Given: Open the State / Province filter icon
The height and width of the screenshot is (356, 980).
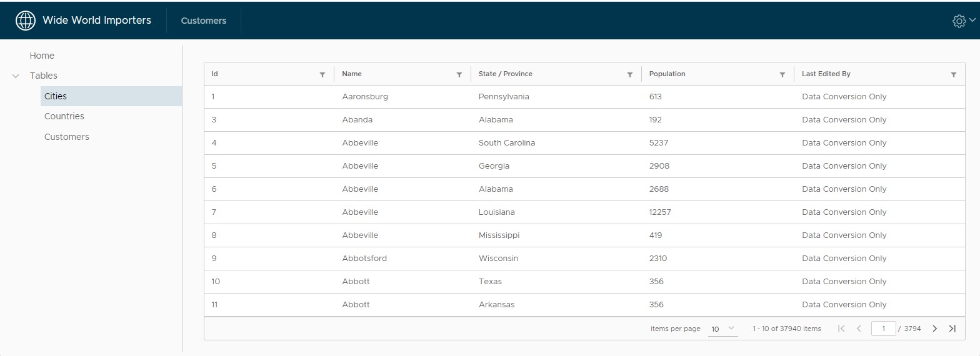Looking at the screenshot, I should pos(630,74).
